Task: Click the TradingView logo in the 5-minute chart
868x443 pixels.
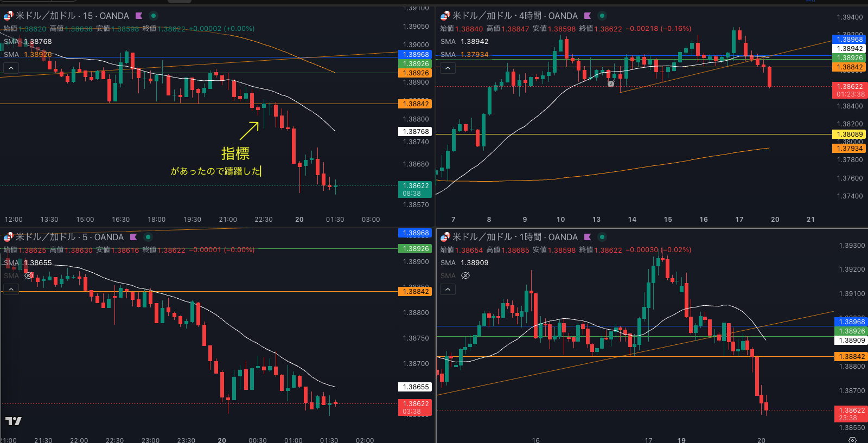Action: (x=14, y=421)
